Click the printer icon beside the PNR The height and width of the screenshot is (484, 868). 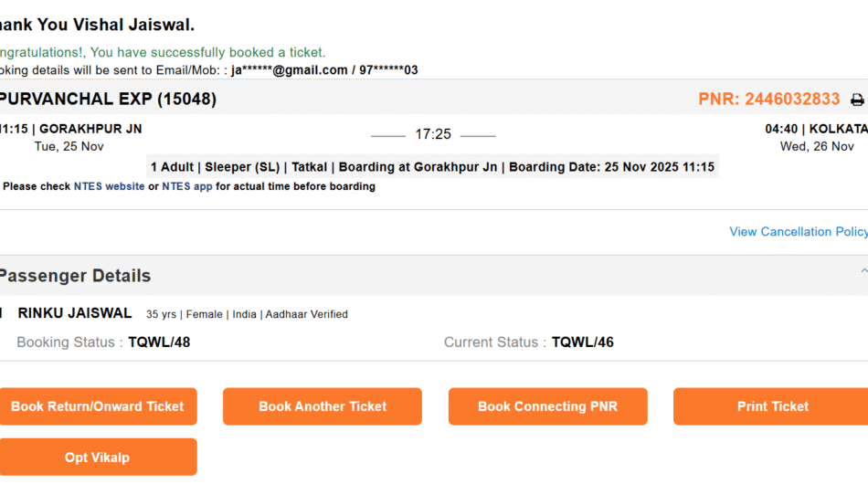click(857, 100)
